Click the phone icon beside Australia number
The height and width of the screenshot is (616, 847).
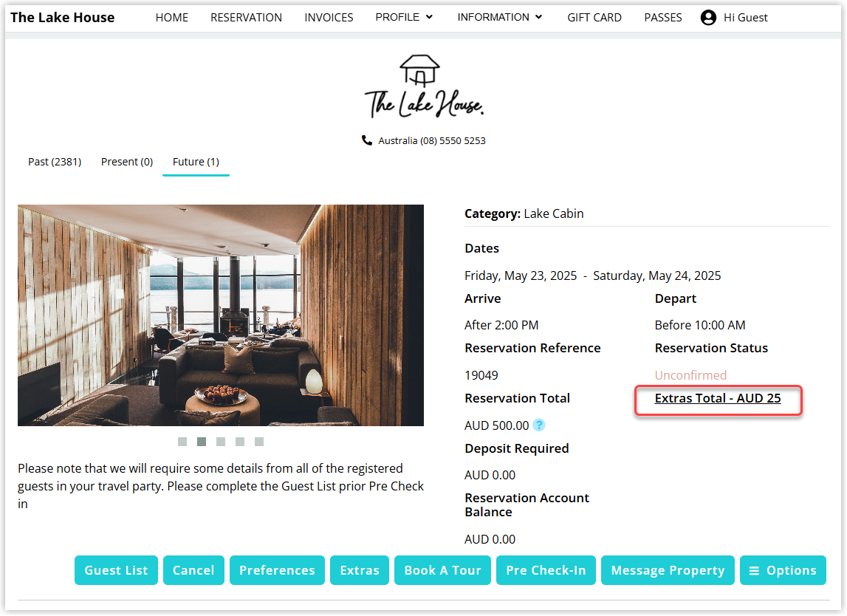pos(367,140)
